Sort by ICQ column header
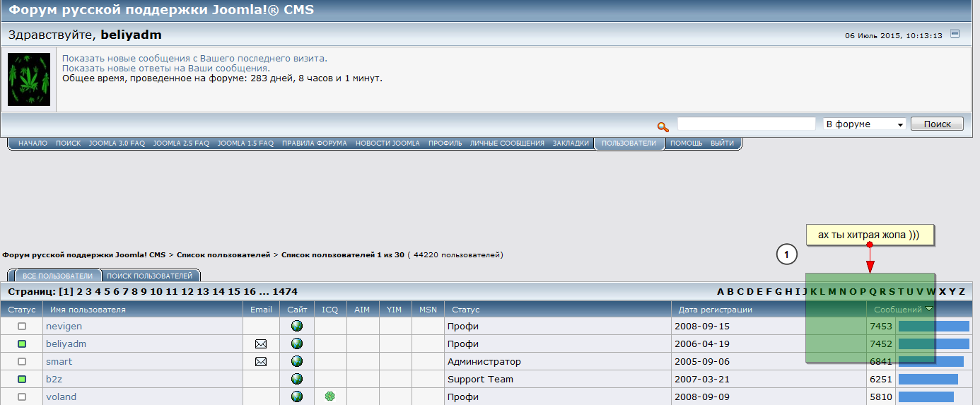The width and height of the screenshot is (980, 405). pos(330,310)
